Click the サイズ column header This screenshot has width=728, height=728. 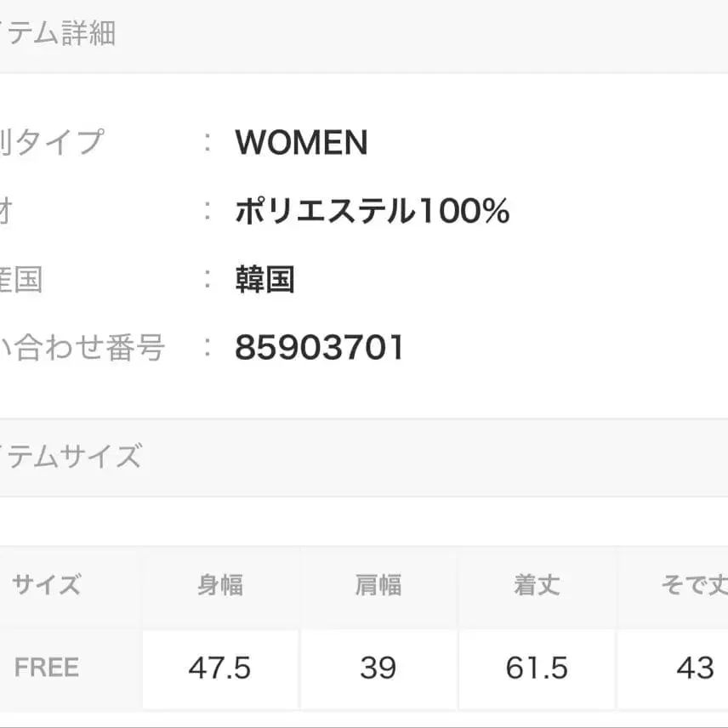pyautogui.click(x=47, y=585)
